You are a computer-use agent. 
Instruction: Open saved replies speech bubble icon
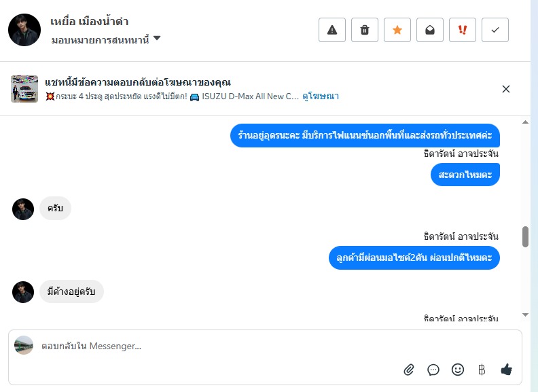[x=433, y=370]
